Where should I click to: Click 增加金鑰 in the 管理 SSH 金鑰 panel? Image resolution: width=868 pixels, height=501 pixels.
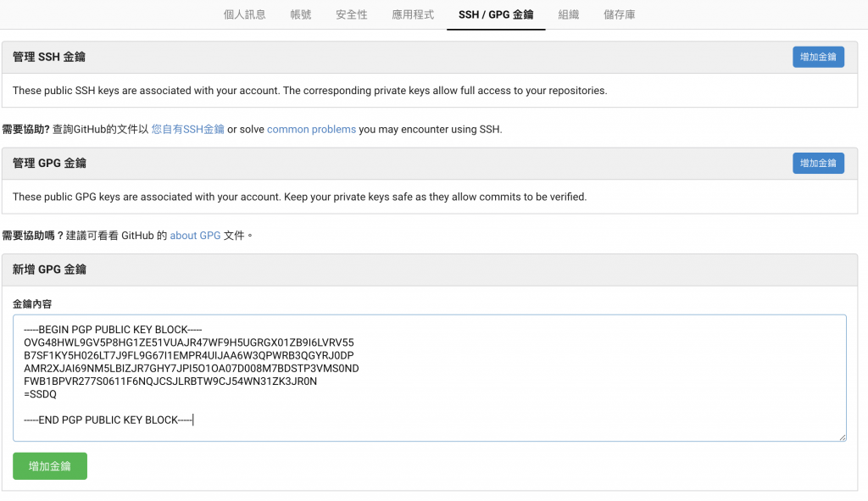point(818,57)
